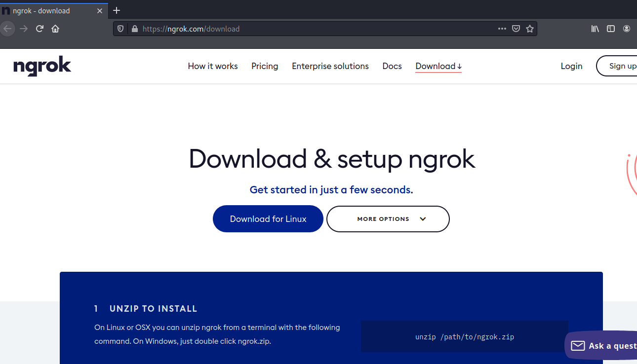Open the Download dropdown in the navbar
637x364 pixels.
pos(438,66)
